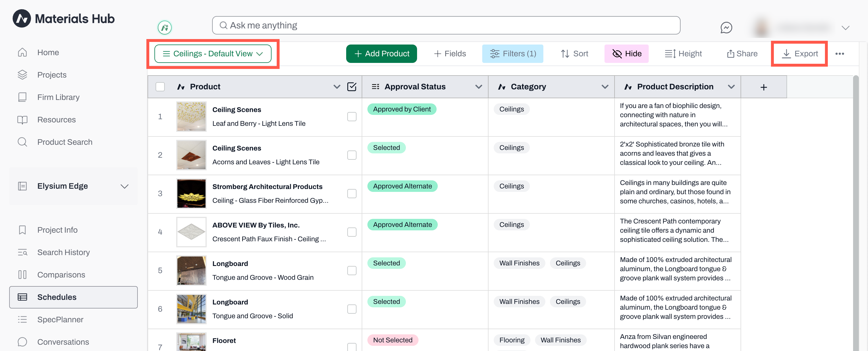Viewport: 868px width, 351px height.
Task: Check the Flooret row checkbox
Action: click(351, 347)
